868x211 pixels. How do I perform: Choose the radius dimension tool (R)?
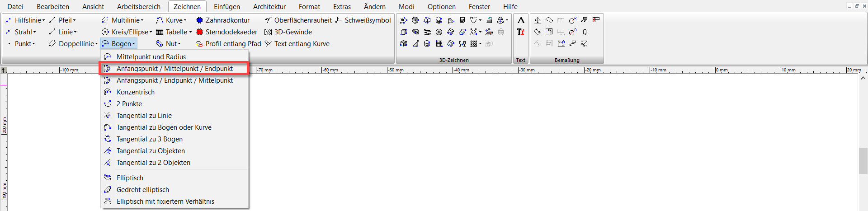pyautogui.click(x=573, y=20)
